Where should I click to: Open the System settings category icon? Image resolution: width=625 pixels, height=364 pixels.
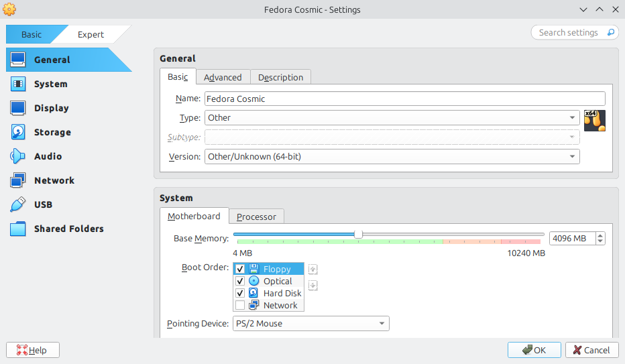18,84
